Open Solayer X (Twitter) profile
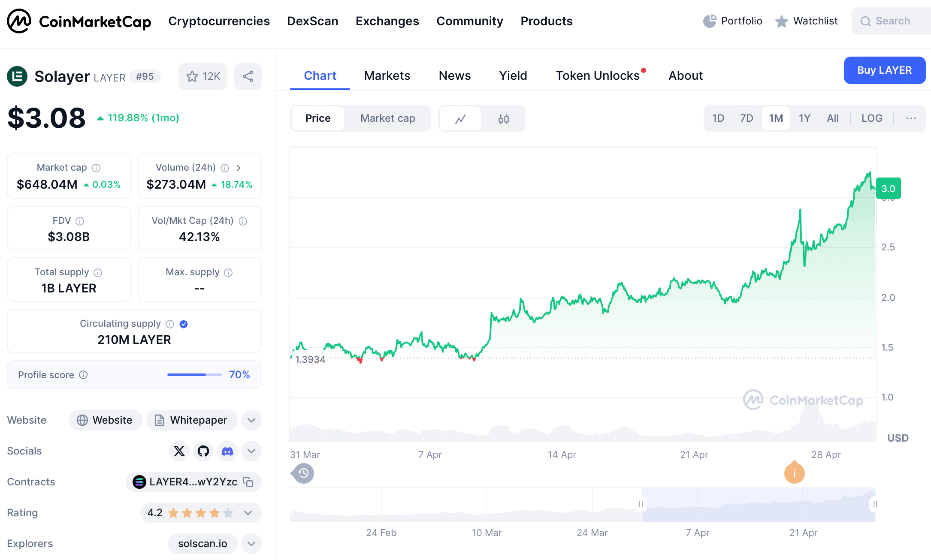Screen dimensions: 931x560 coord(179,451)
